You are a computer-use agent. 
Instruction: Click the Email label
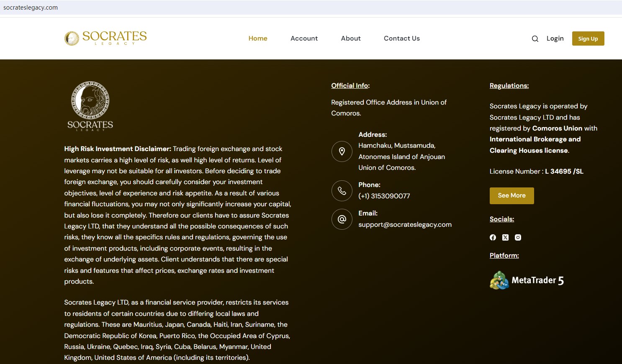point(368,213)
